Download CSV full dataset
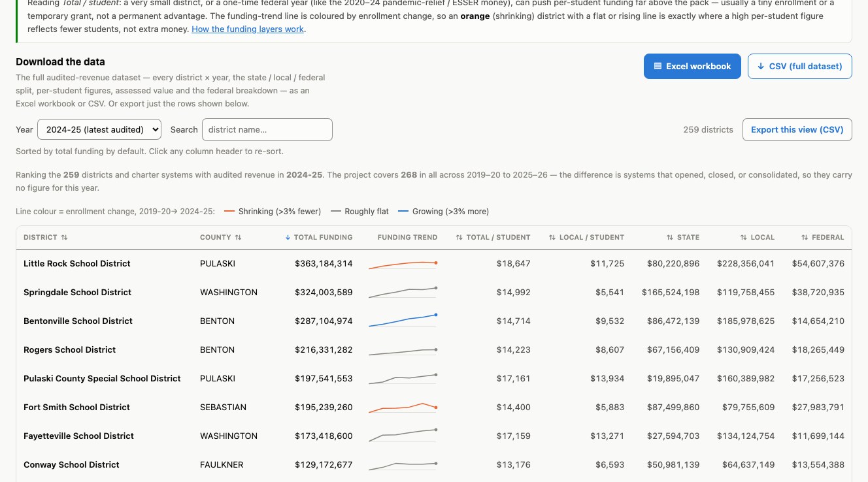This screenshot has height=482, width=868. 799,66
